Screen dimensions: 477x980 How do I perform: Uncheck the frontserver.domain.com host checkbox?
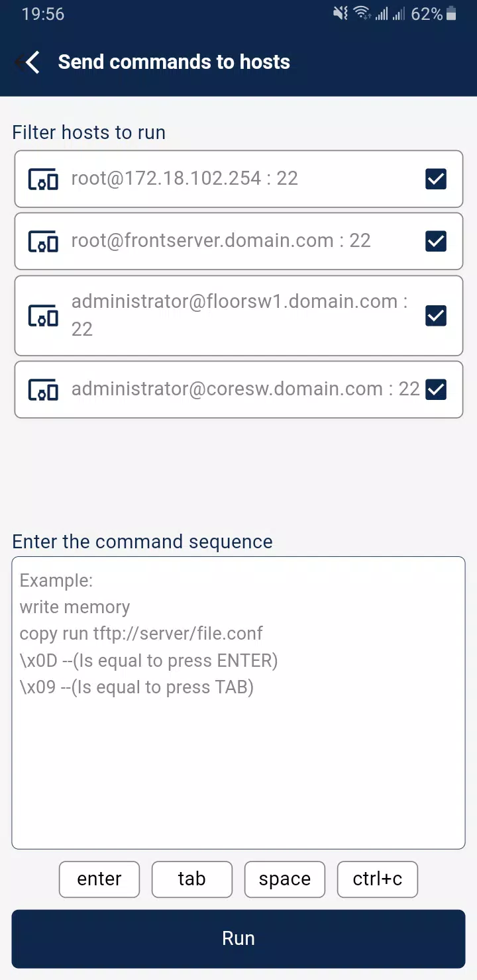pyautogui.click(x=436, y=241)
